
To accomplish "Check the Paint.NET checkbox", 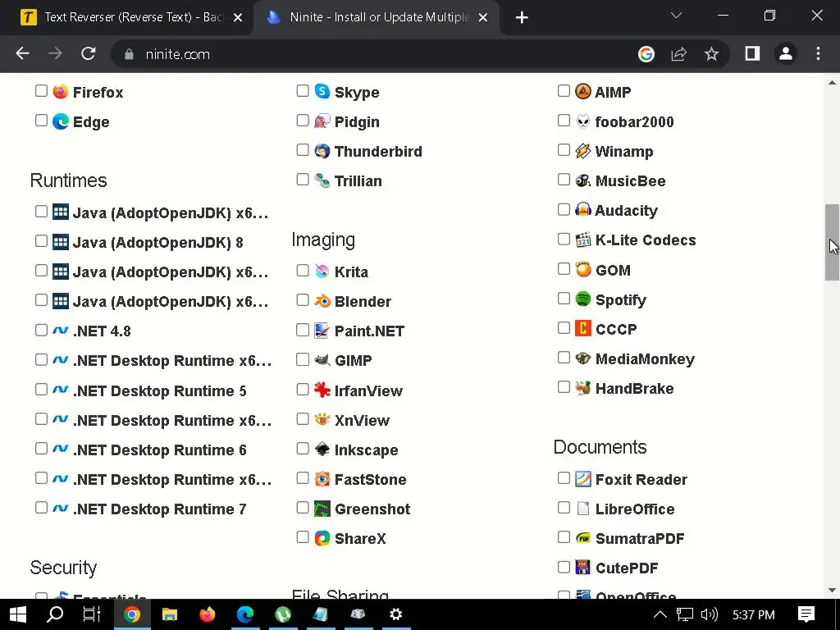I will pos(303,330).
